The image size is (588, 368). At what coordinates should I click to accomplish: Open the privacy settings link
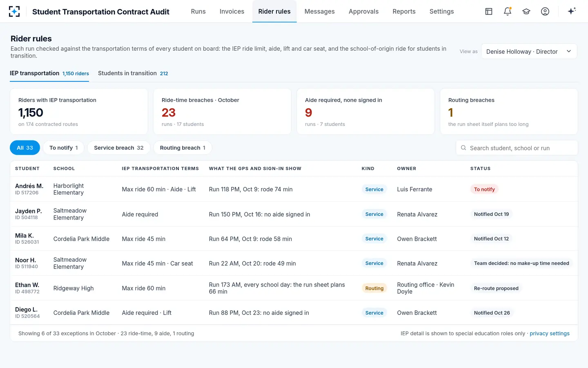[550, 334]
